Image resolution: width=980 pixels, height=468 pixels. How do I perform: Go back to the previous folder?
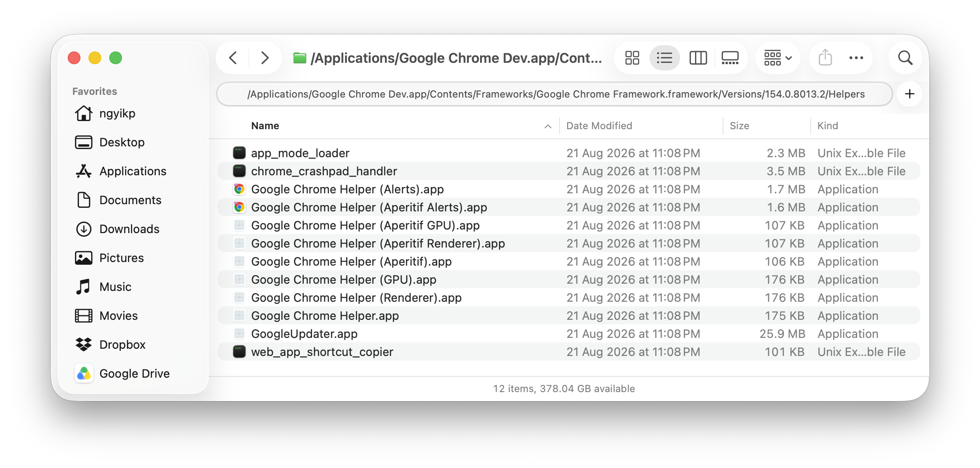(233, 58)
